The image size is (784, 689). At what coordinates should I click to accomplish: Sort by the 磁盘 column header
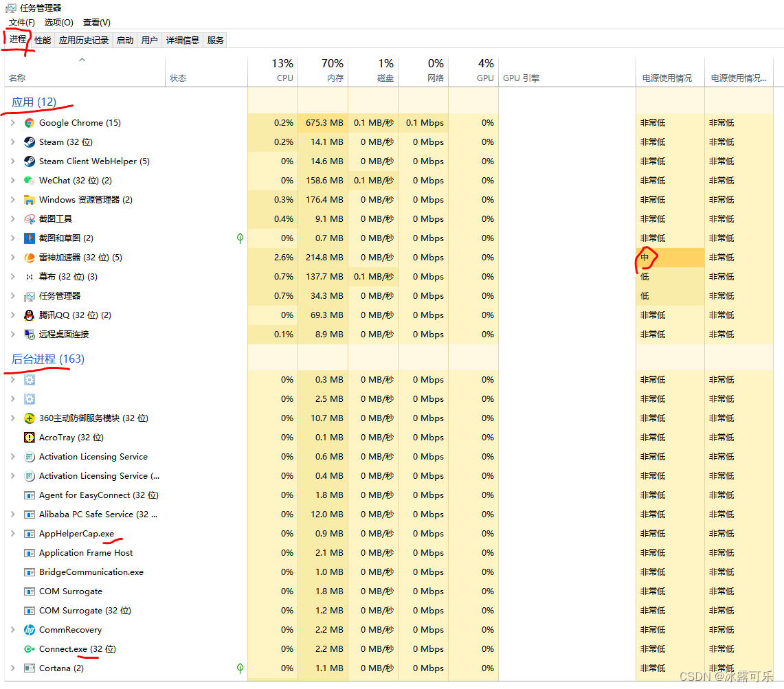373,71
